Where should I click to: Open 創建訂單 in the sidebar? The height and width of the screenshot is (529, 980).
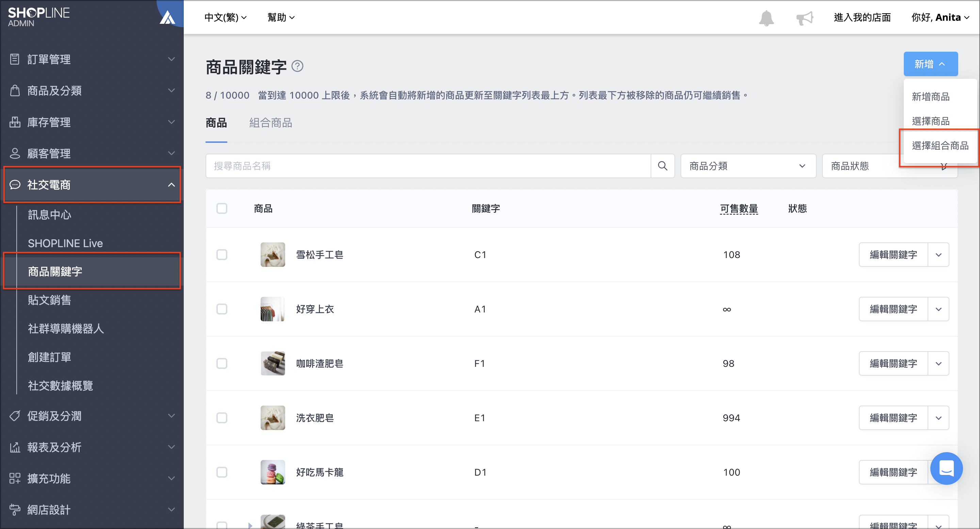tap(49, 357)
